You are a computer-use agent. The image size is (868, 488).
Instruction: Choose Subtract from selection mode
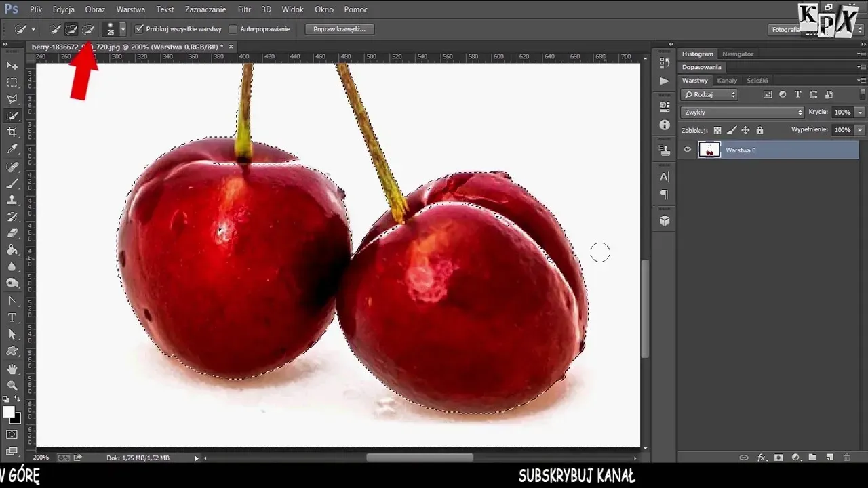[x=87, y=29]
